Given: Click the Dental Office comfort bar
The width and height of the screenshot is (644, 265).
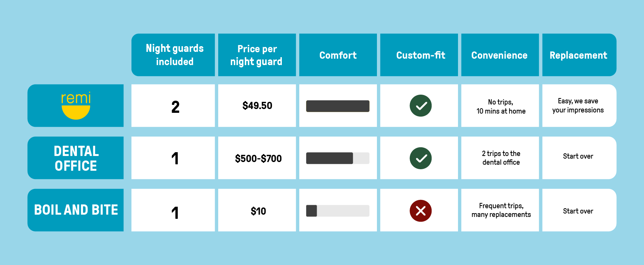Looking at the screenshot, I should pos(338,158).
